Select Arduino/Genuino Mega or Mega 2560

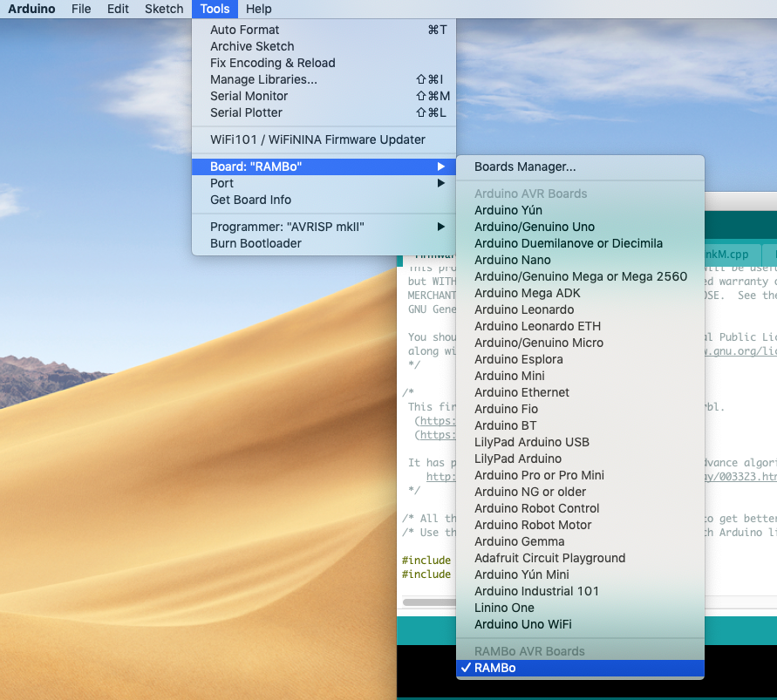coord(580,276)
